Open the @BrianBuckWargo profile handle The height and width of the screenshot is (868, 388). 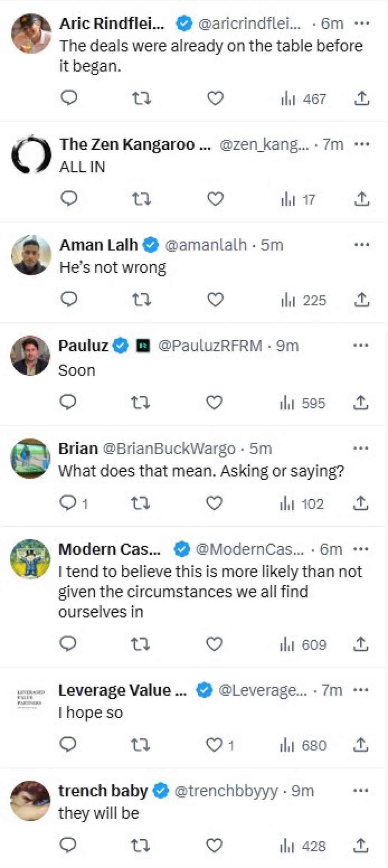point(169,449)
